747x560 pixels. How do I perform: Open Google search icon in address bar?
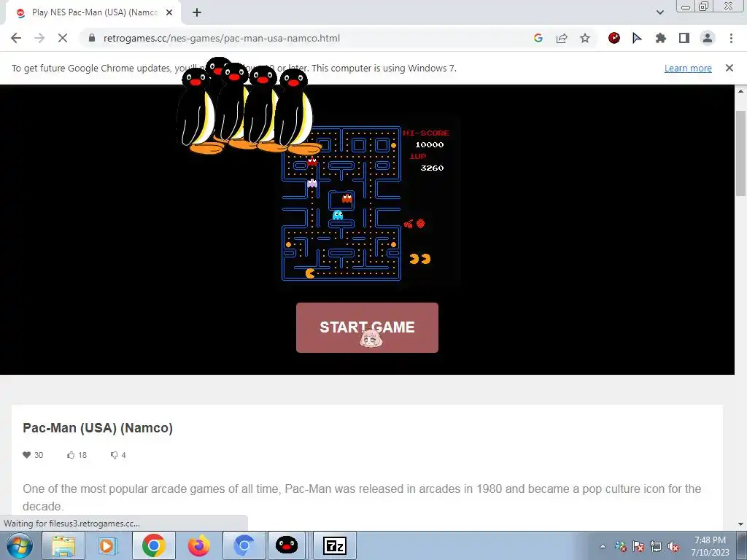(x=538, y=38)
